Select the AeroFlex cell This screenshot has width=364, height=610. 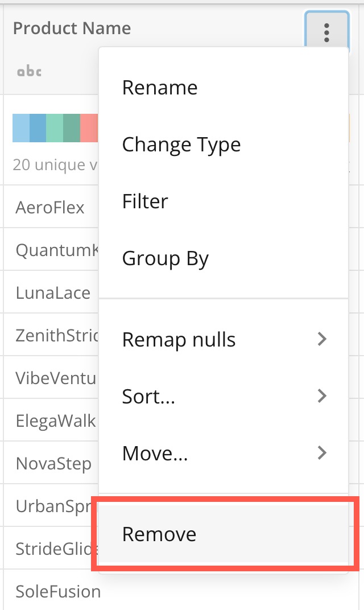point(50,208)
